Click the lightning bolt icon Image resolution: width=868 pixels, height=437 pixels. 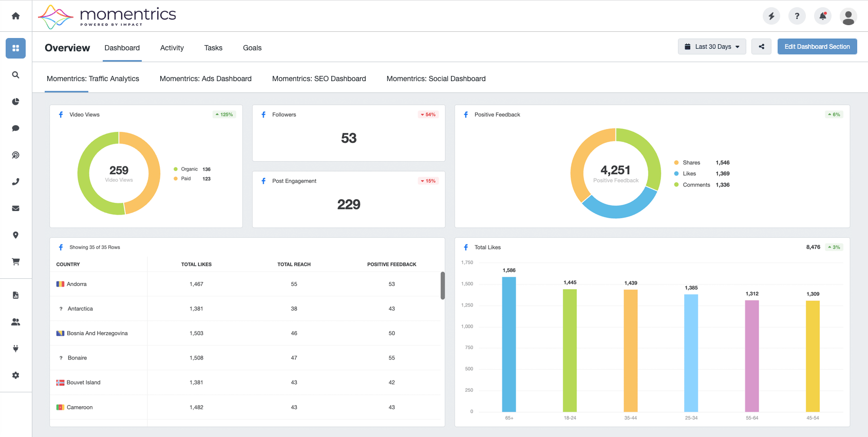click(x=771, y=16)
